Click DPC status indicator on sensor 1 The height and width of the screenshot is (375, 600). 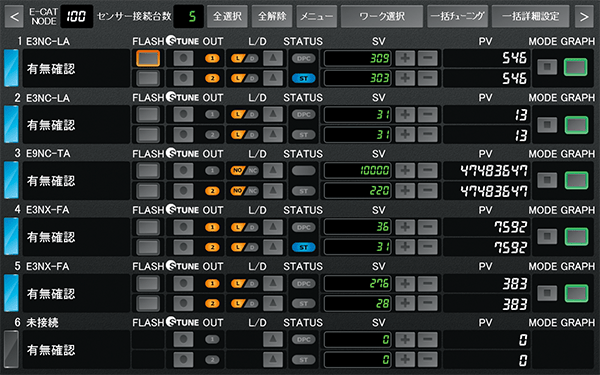304,59
